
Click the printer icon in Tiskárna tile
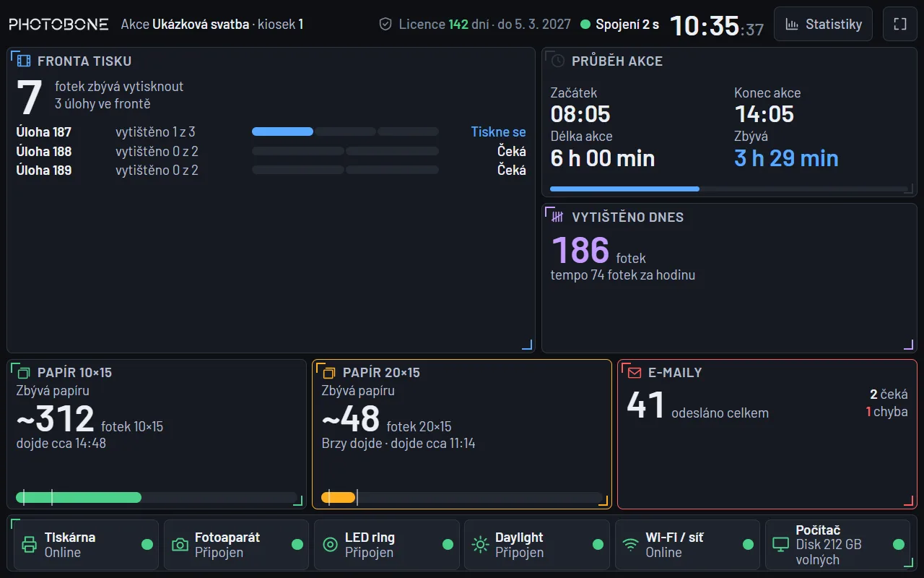30,545
